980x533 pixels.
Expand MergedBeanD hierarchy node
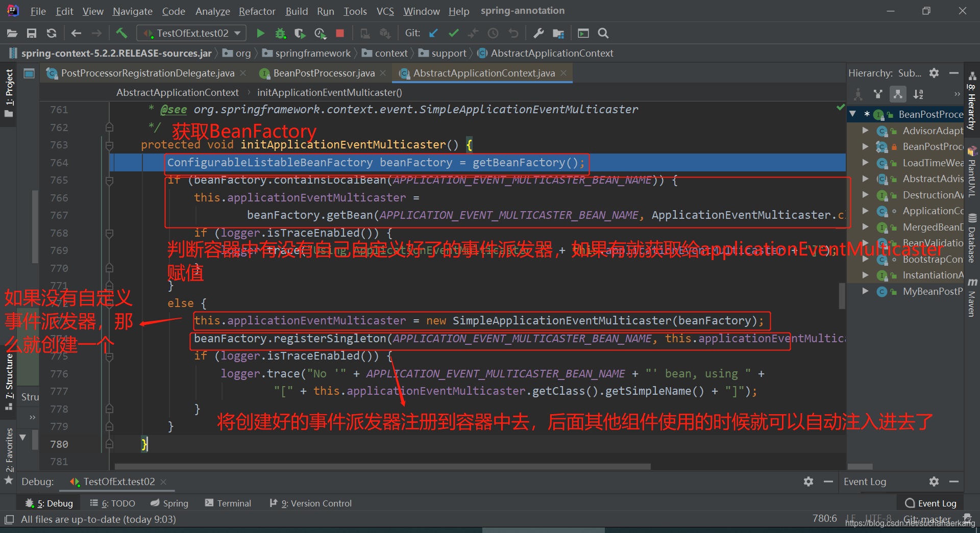[865, 227]
